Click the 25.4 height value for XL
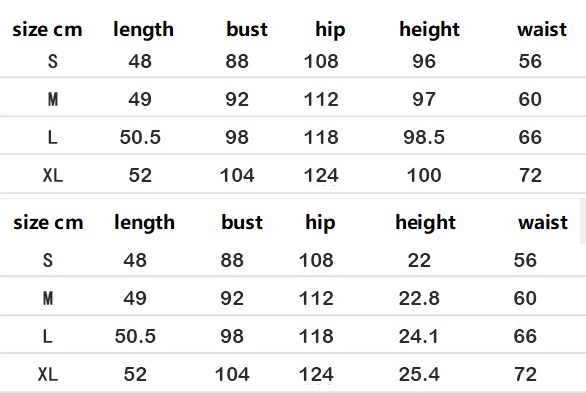 [x=419, y=374]
